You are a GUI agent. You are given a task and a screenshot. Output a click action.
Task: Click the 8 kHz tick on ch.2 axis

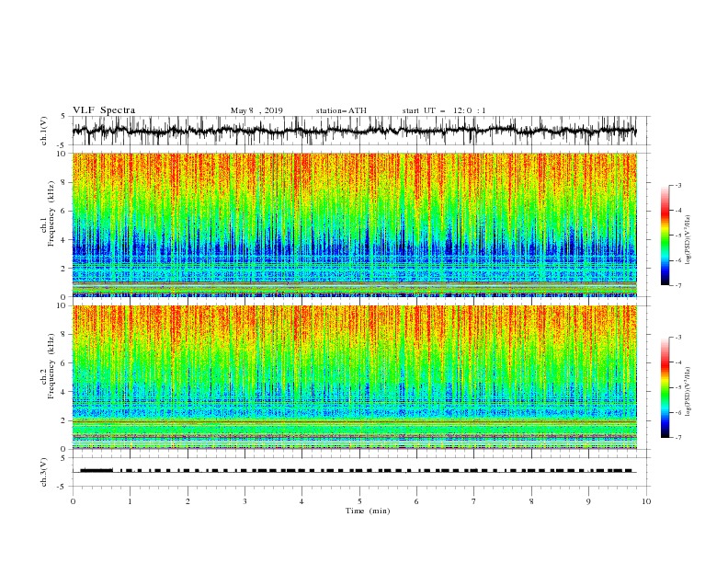64,335
